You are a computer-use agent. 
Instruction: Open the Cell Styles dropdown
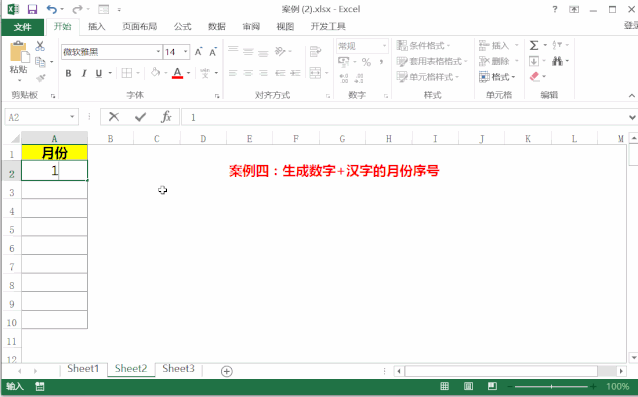428,76
